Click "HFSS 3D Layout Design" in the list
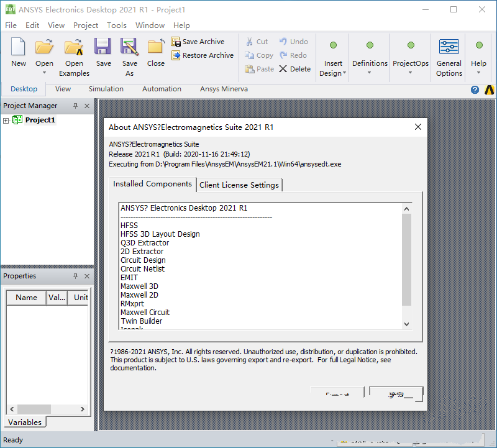Screen dimensions: 497x448 160,234
